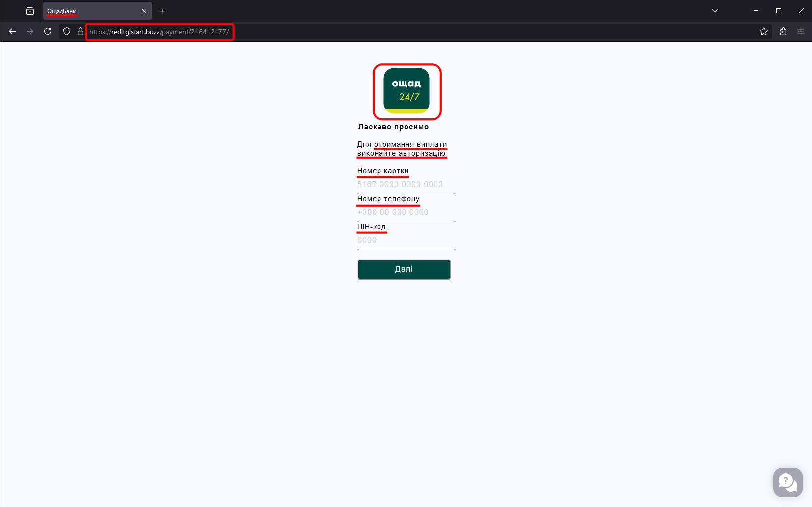The height and width of the screenshot is (507, 812).
Task: Maximize the browser window
Action: point(779,11)
